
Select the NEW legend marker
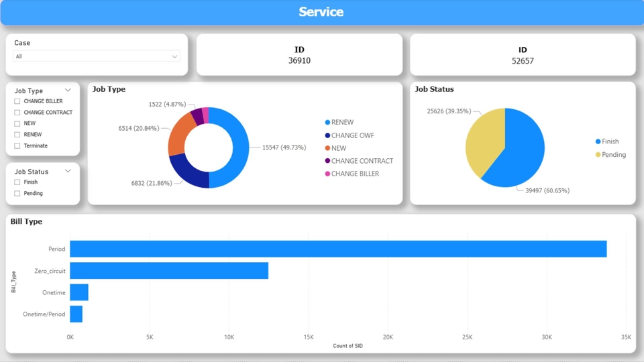[327, 148]
